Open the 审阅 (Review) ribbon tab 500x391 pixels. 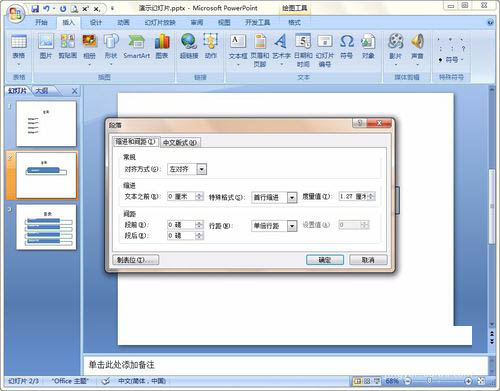pos(197,22)
